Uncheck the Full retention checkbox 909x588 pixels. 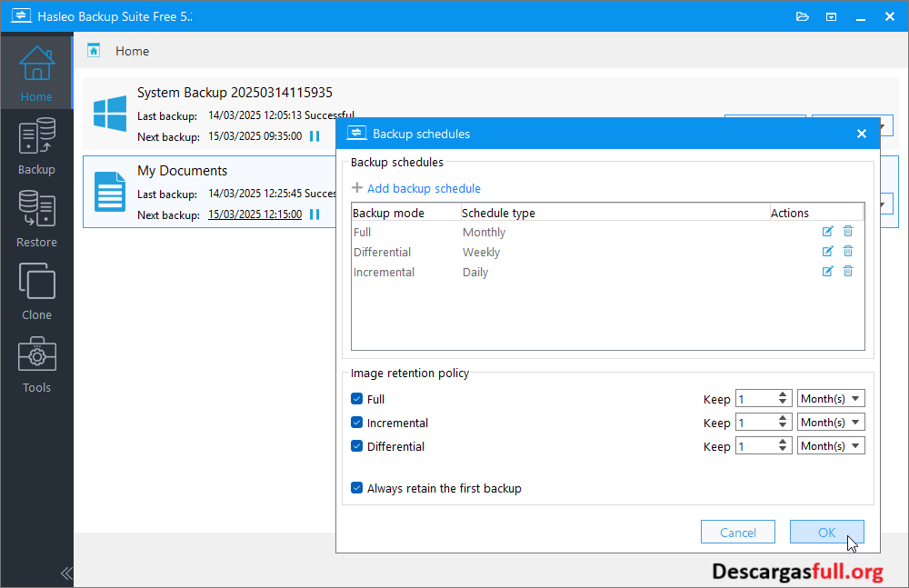click(x=356, y=398)
